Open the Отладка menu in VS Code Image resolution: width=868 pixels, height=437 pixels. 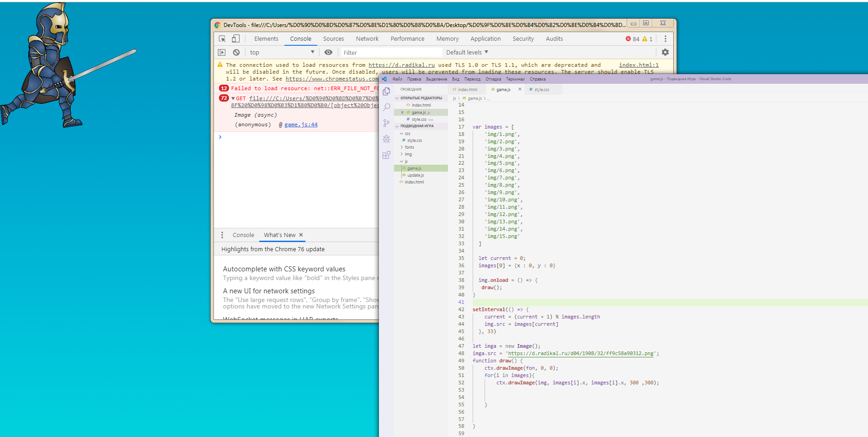[493, 79]
